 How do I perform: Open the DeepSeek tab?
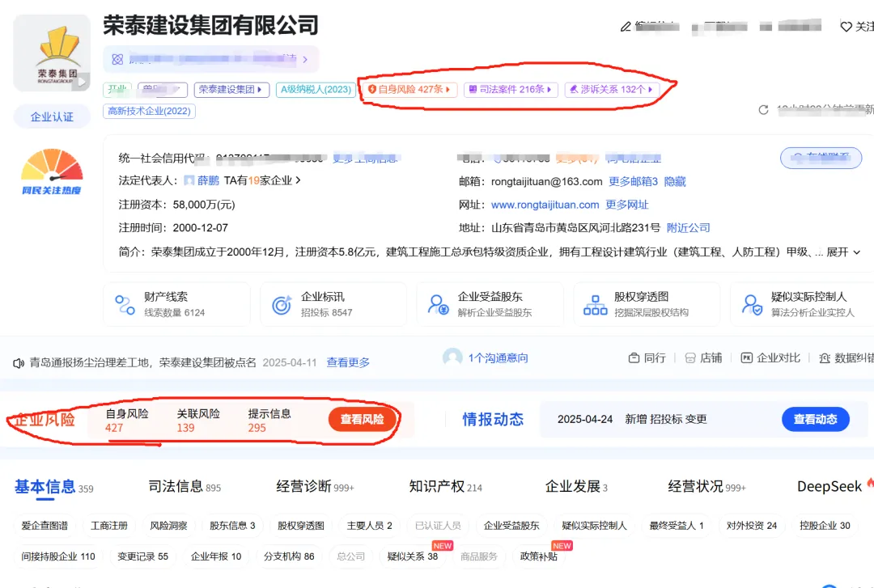coord(829,487)
